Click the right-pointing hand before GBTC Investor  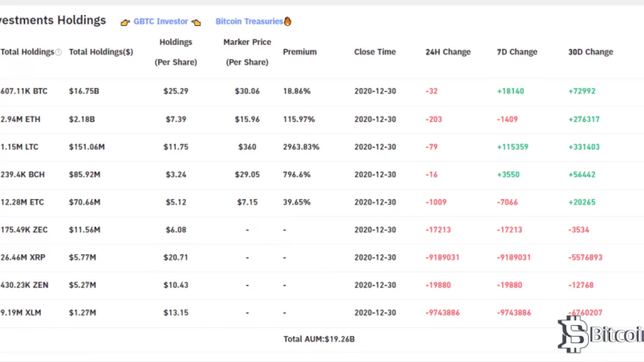point(125,22)
